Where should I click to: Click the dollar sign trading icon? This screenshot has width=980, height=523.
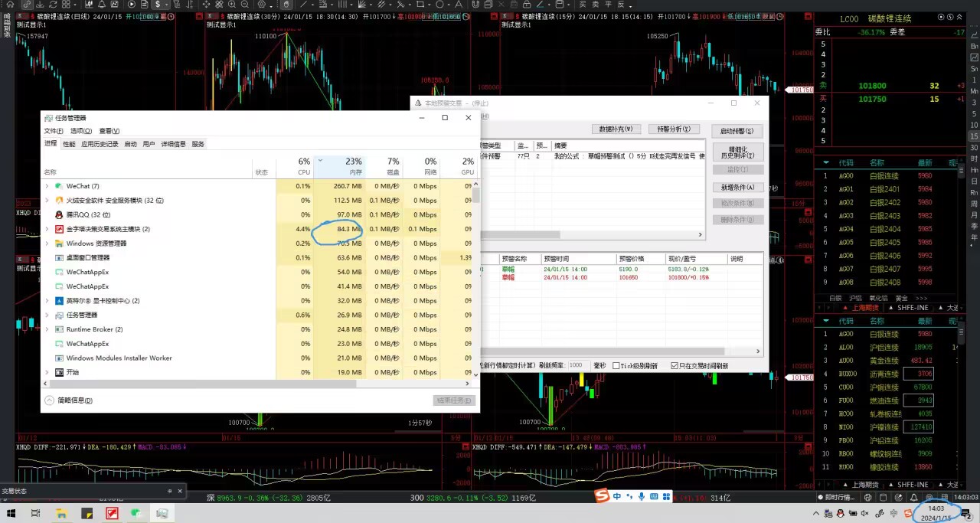click(157, 4)
